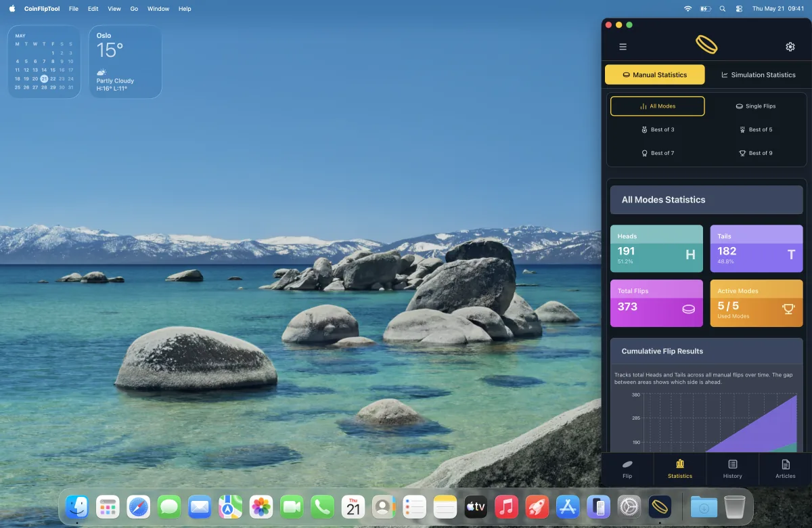Viewport: 812px width, 528px height.
Task: Click the Total Flips card
Action: (x=656, y=303)
